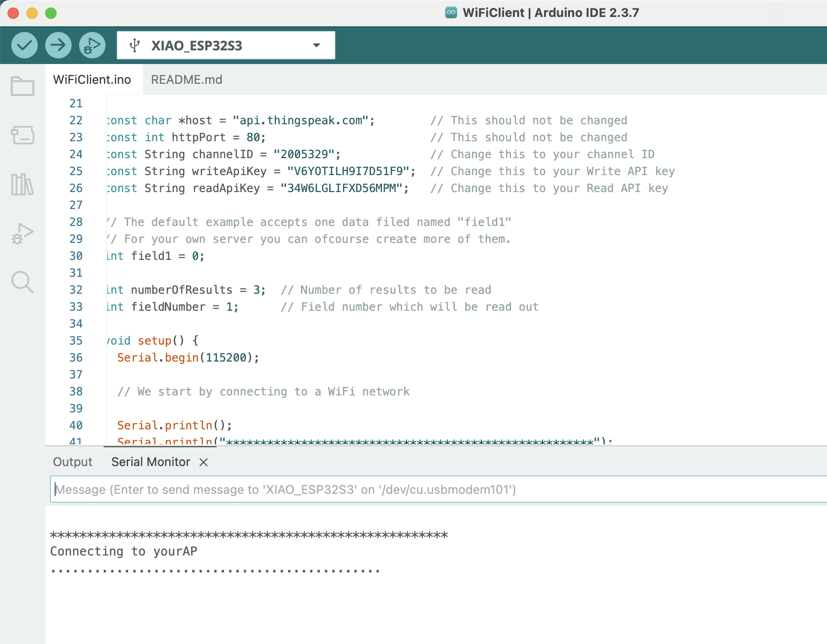The width and height of the screenshot is (827, 644).
Task: Open the Search panel magnifier icon
Action: [23, 282]
